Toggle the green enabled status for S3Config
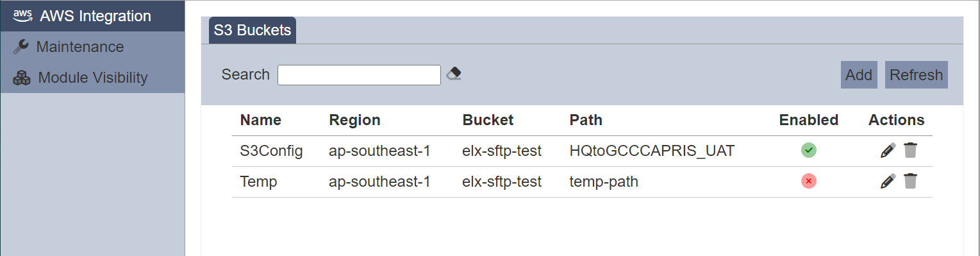 [x=809, y=151]
